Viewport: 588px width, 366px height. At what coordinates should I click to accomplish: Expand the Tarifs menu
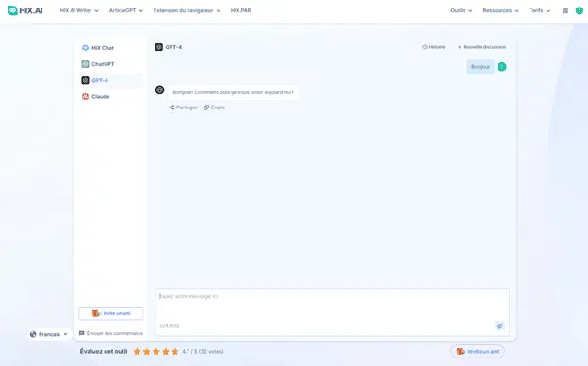(x=540, y=10)
